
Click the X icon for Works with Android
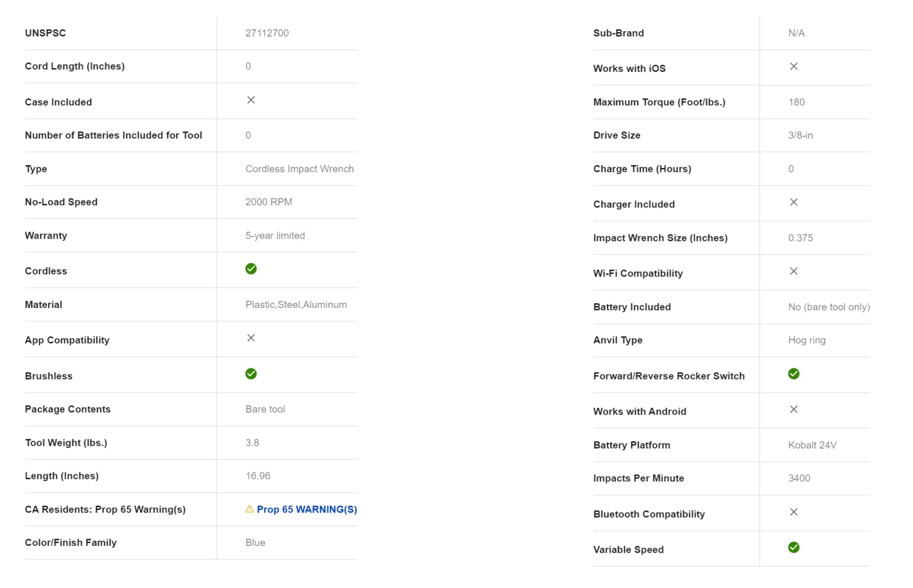tap(794, 410)
